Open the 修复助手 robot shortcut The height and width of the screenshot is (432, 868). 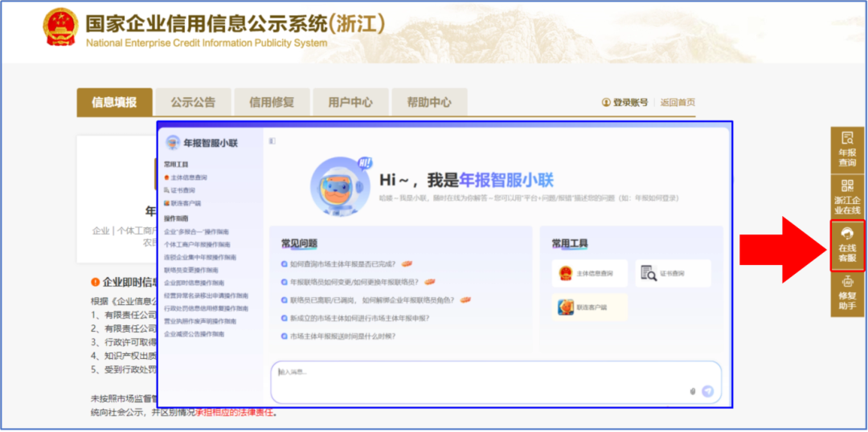click(x=847, y=294)
